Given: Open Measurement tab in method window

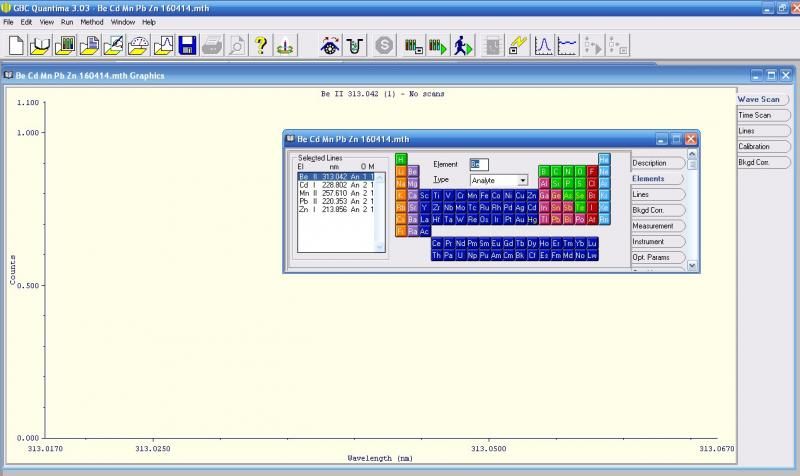Looking at the screenshot, I should click(657, 226).
